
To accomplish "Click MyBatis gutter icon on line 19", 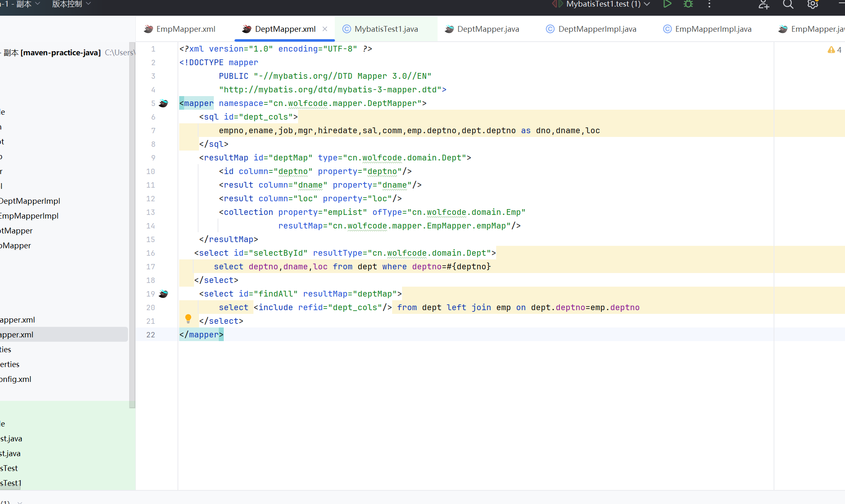I will [x=163, y=294].
